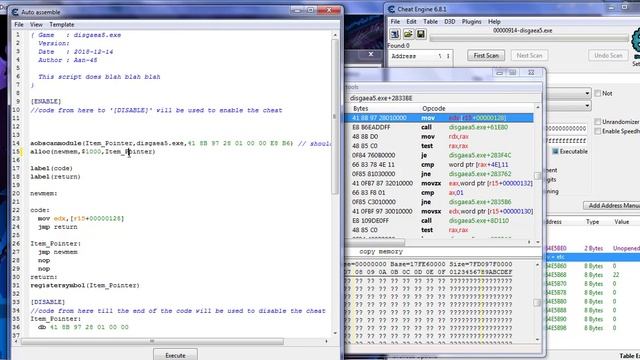This screenshot has height=360, width=640.
Task: Open the D3D menu
Action: [449, 22]
